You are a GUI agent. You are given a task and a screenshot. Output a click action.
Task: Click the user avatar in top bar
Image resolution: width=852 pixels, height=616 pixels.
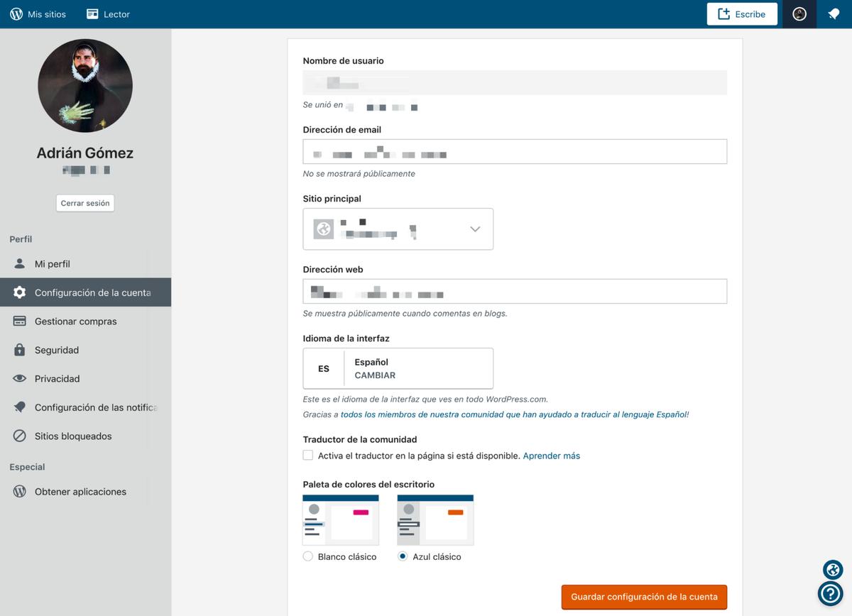tap(799, 14)
